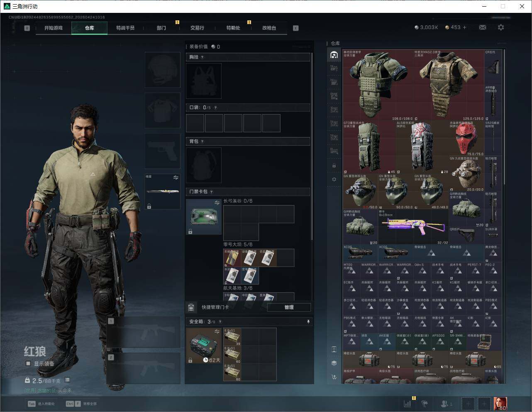Select empty pistol equipment slot
The width and height of the screenshot is (532, 412).
(162, 151)
